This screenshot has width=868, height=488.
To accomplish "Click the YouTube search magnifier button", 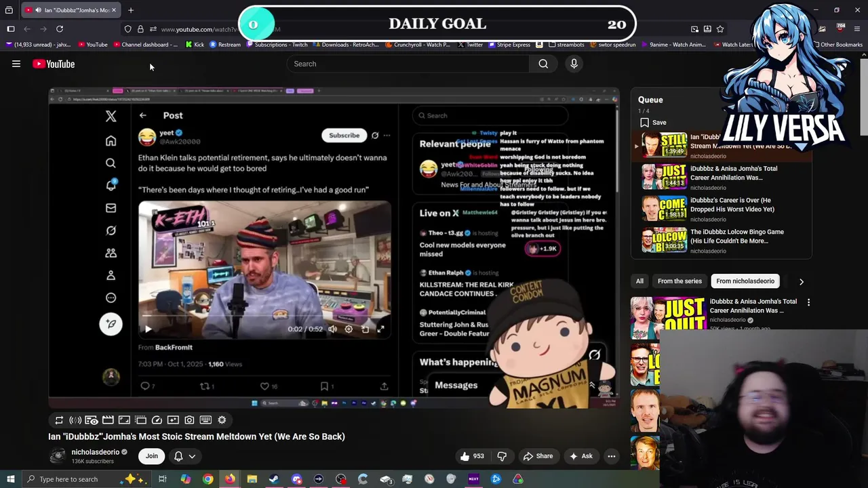I will pos(543,64).
